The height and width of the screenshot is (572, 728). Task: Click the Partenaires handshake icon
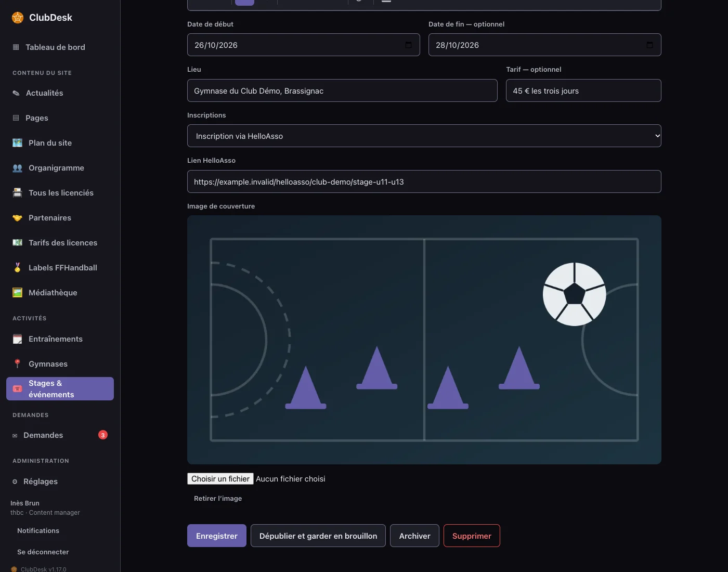[x=17, y=218]
